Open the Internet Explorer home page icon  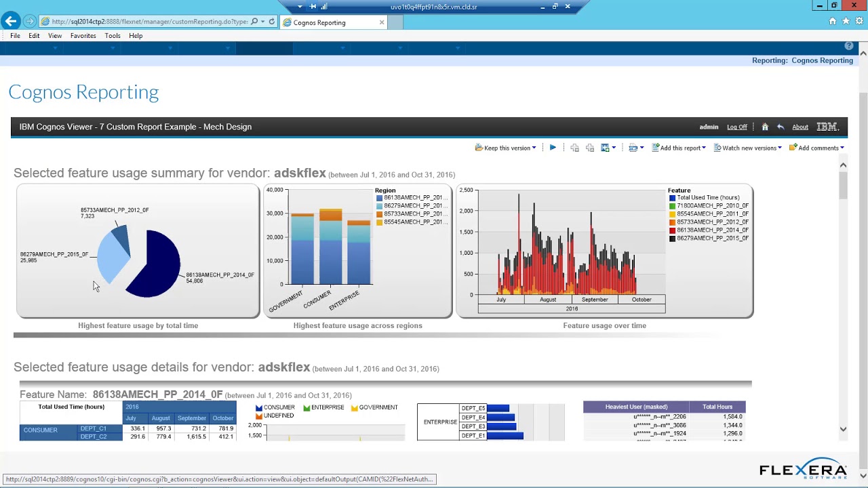pyautogui.click(x=833, y=21)
